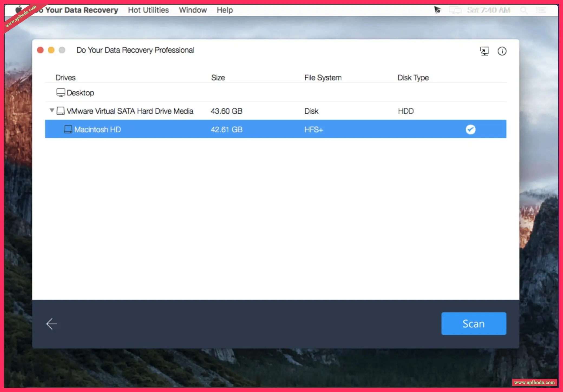Click the HFS+ file system value
Image resolution: width=563 pixels, height=392 pixels.
pyautogui.click(x=313, y=129)
